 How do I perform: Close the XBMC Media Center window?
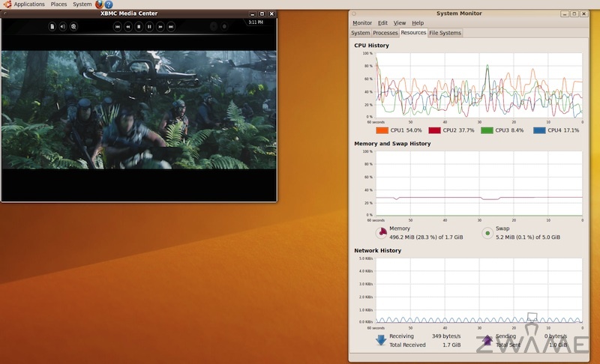pyautogui.click(x=271, y=13)
